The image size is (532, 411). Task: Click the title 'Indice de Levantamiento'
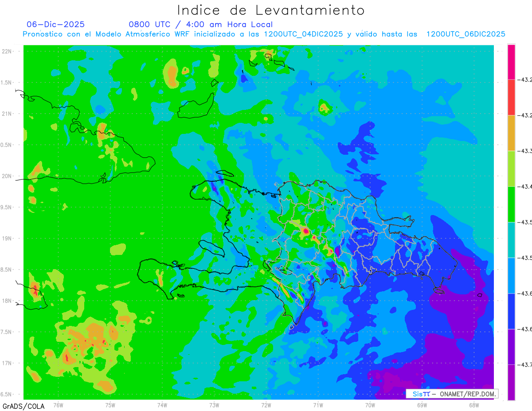coord(270,10)
